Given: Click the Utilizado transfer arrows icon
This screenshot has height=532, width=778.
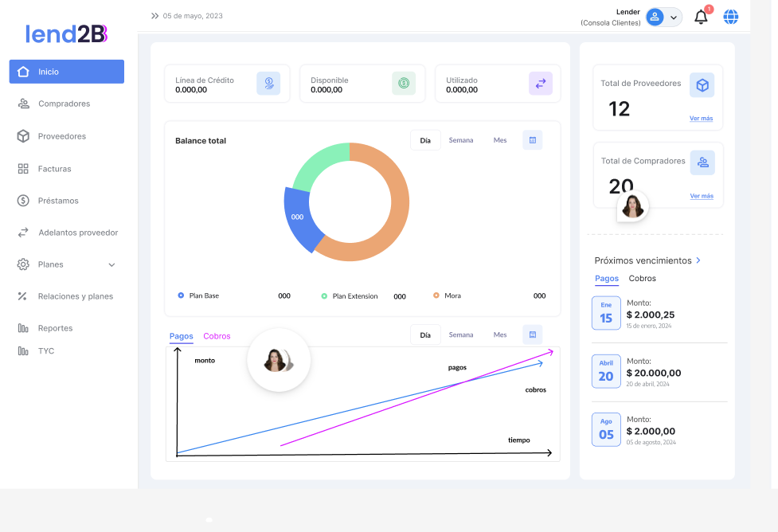Looking at the screenshot, I should (540, 84).
